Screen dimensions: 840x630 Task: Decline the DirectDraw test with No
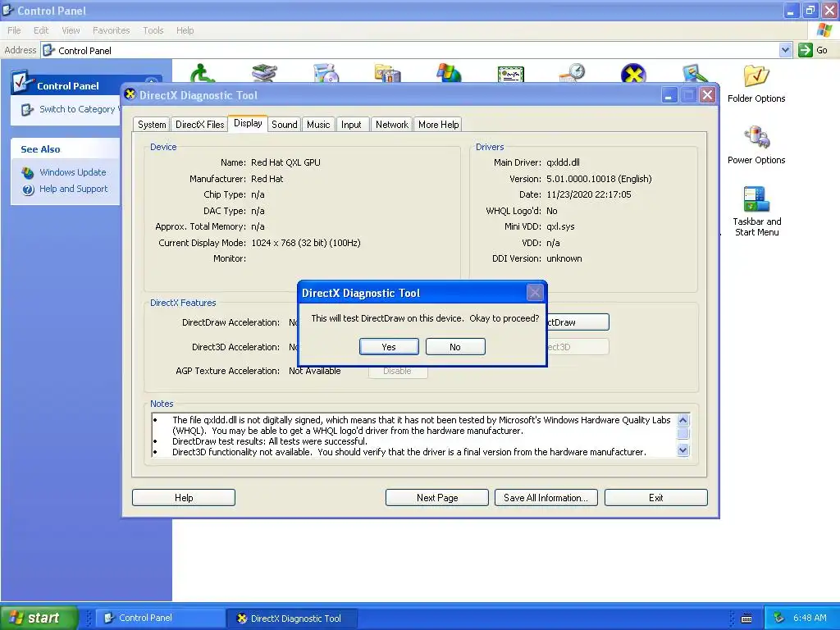455,347
